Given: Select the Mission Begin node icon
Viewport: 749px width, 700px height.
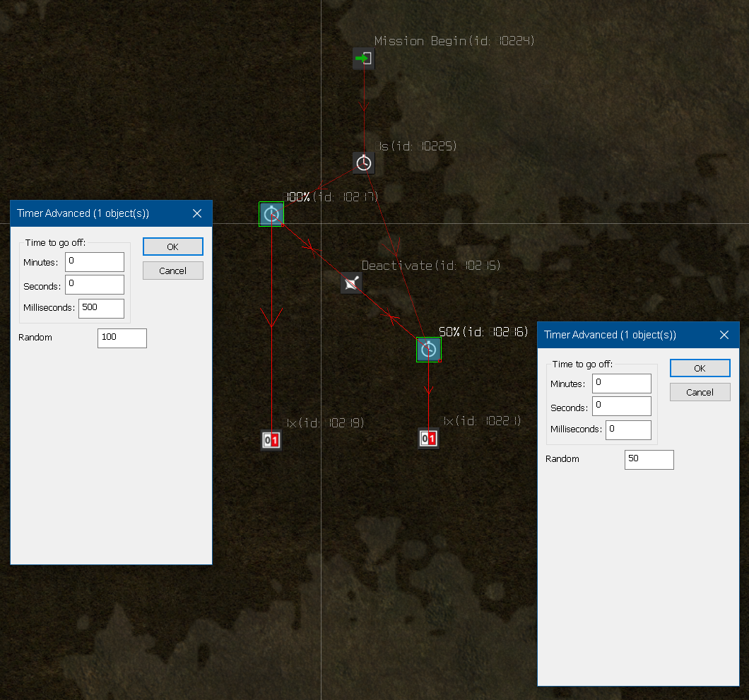Looking at the screenshot, I should point(363,58).
